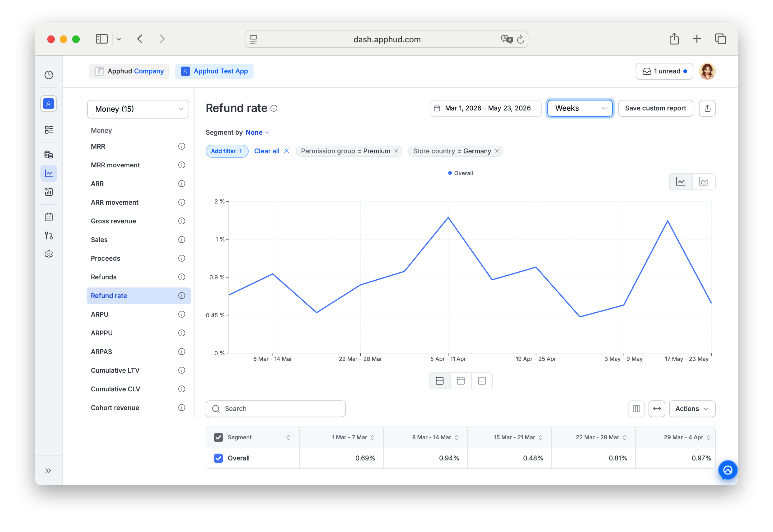
Task: Open the 1 unread inbox button
Action: [x=664, y=71]
